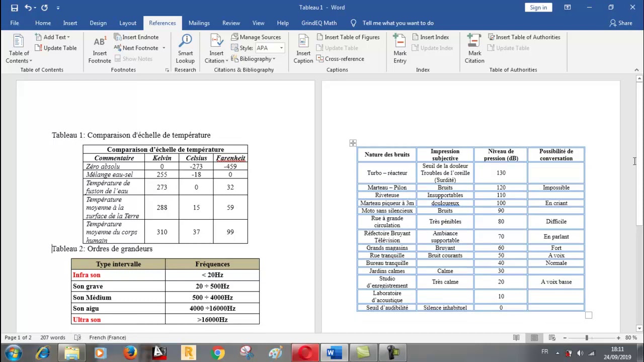Click the 207 words count
This screenshot has width=644, height=362.
[53, 338]
